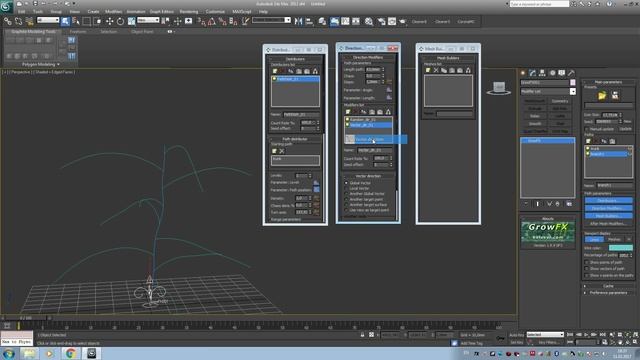Click the Distributors button
640x360 pixels.
(608, 201)
